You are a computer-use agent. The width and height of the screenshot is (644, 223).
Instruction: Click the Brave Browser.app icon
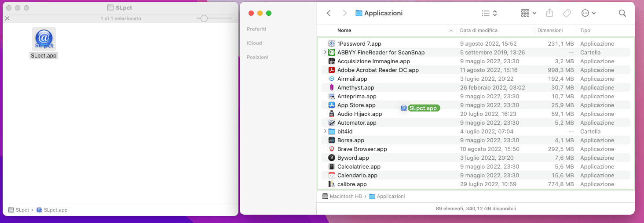[332, 149]
